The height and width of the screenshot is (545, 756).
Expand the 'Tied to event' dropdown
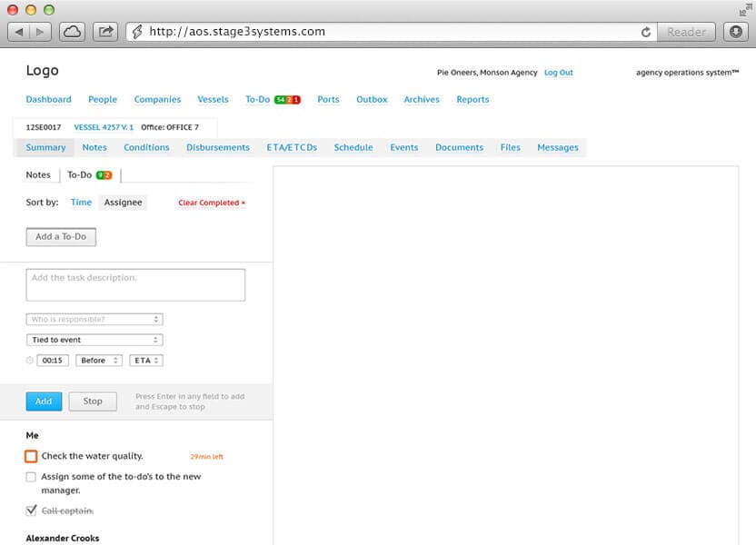point(94,339)
